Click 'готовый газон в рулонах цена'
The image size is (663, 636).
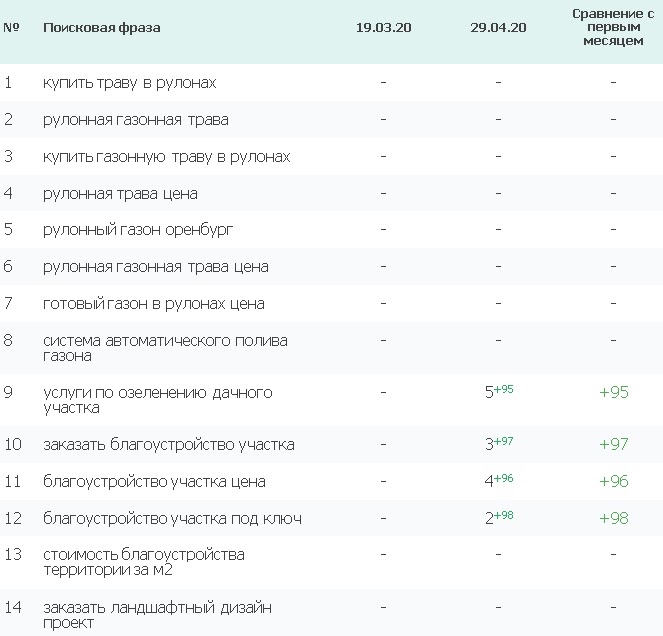[153, 304]
